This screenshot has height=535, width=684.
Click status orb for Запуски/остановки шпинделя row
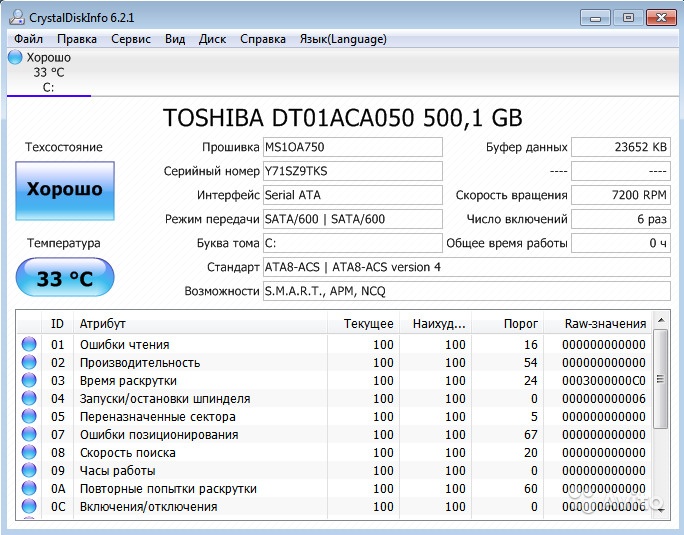point(29,398)
